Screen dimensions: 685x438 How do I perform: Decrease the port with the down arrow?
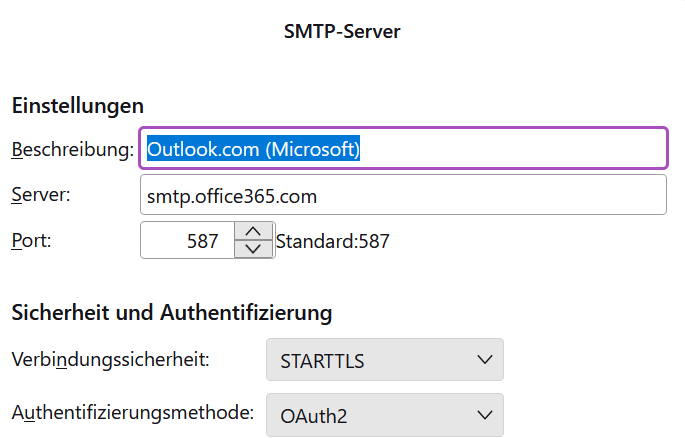[x=254, y=249]
